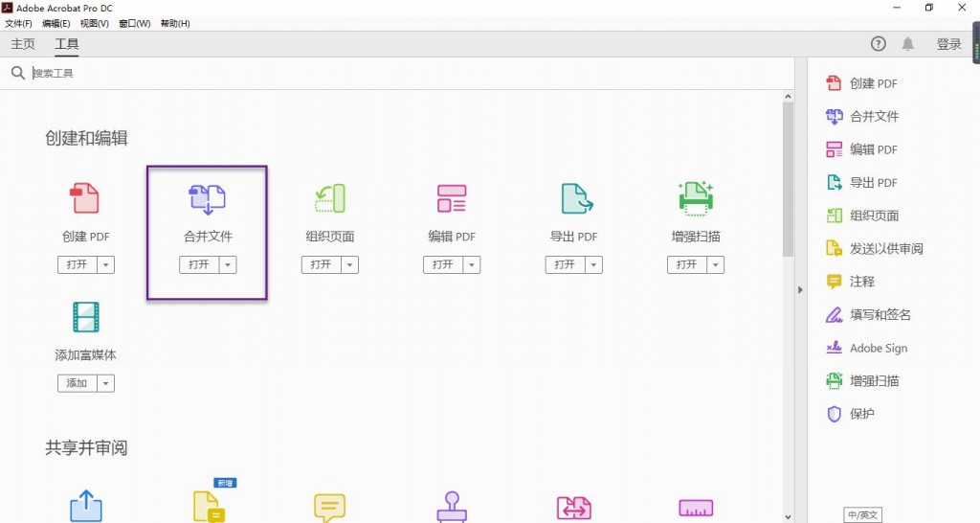Click 打开 button under 增强扫描
The image size is (980, 523).
tap(687, 264)
